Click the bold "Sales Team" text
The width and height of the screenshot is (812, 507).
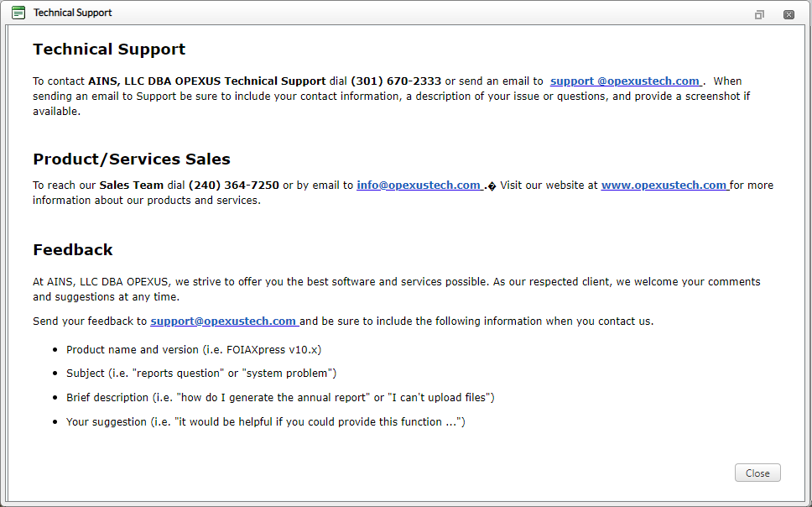click(x=132, y=185)
